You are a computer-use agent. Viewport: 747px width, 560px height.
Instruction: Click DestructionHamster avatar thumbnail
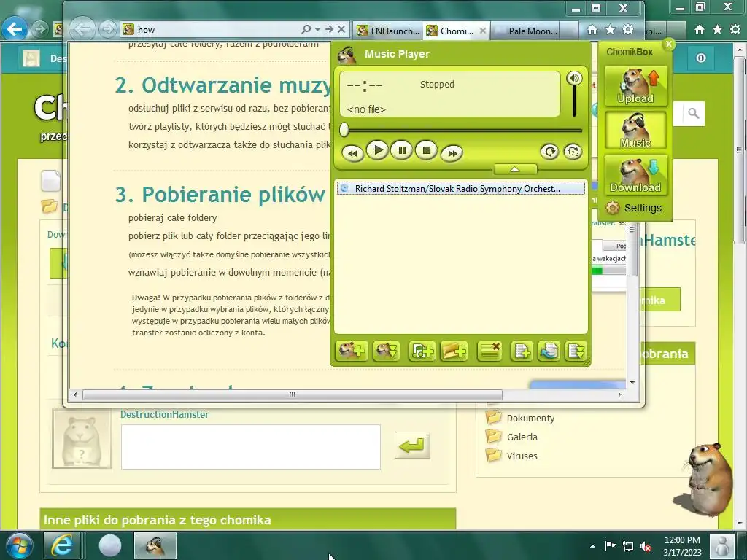tap(82, 438)
